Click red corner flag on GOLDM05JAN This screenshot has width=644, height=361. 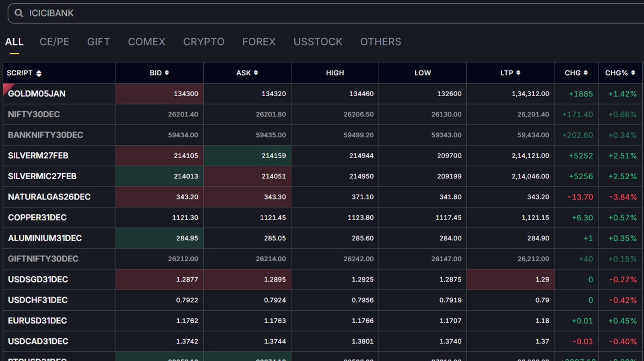point(7,87)
